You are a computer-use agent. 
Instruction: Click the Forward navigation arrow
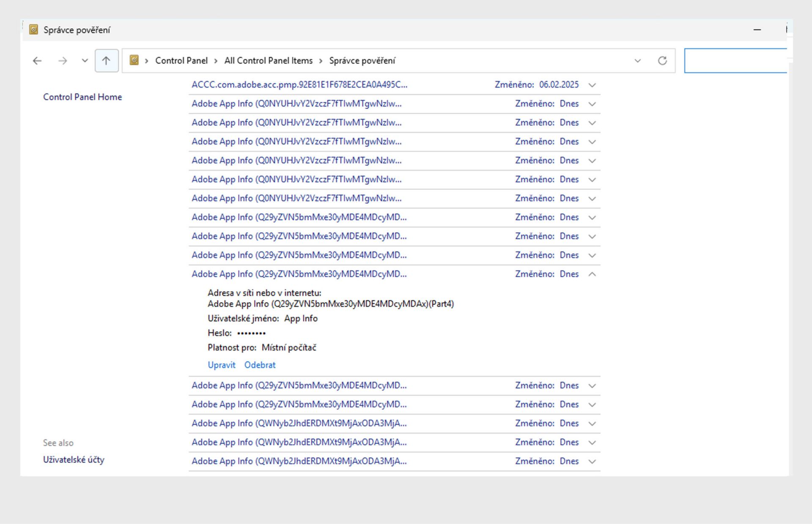pos(63,61)
